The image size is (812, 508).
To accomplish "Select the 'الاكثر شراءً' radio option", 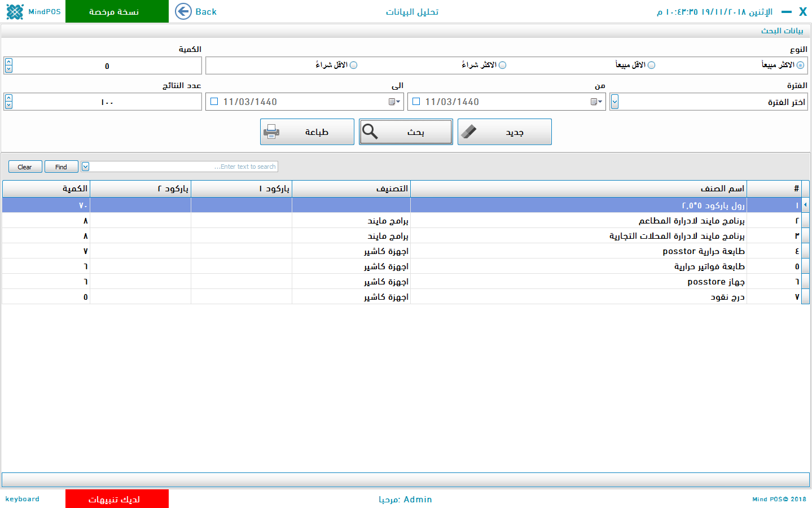I will [502, 65].
